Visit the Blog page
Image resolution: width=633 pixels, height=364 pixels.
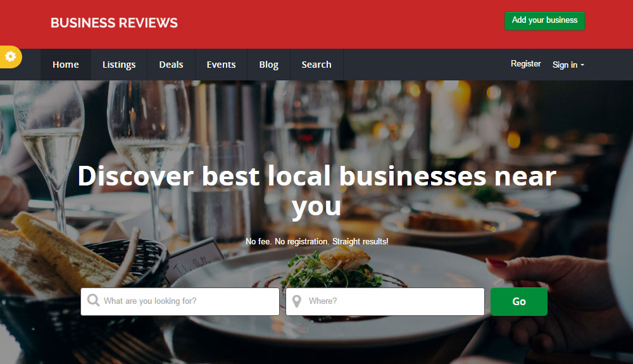(269, 65)
